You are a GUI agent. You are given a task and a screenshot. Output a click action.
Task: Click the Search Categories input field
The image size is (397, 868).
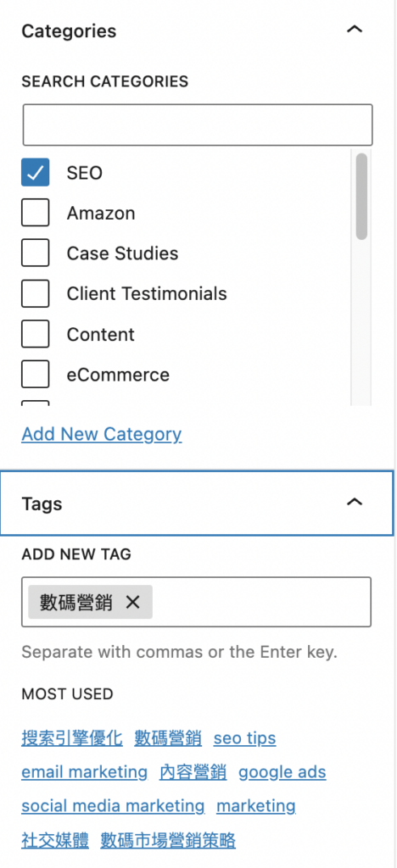click(x=198, y=125)
